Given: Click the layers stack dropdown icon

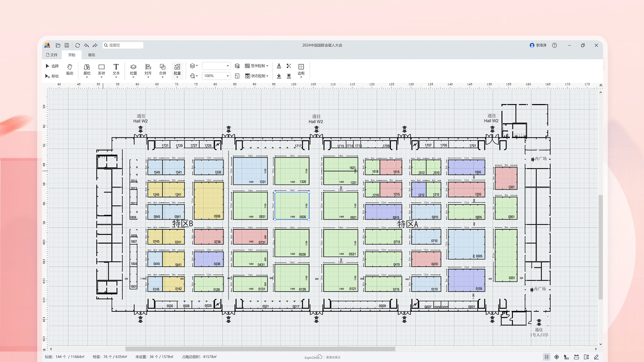Looking at the screenshot, I should coord(194,66).
